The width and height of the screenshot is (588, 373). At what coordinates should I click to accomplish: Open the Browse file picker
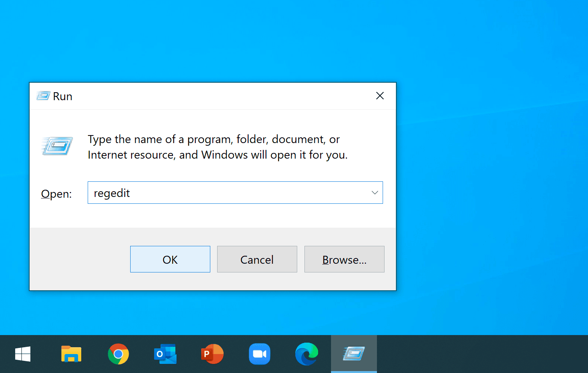point(344,259)
